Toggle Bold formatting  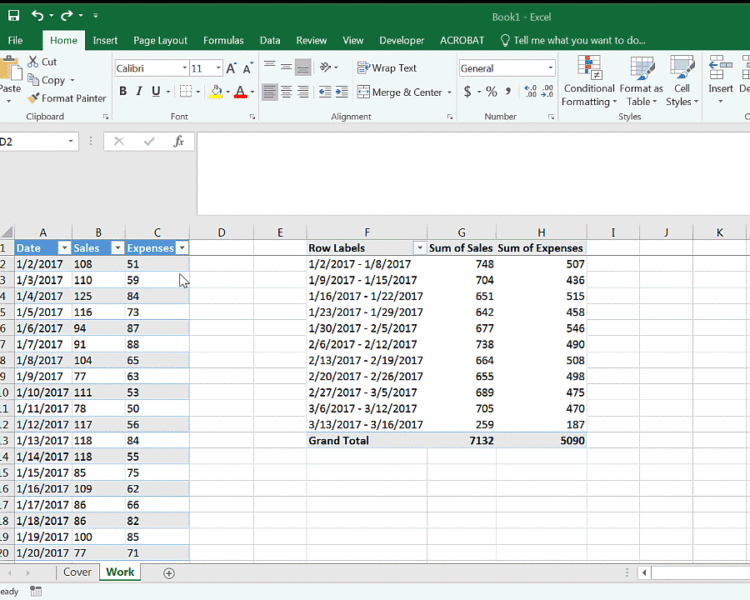(x=123, y=92)
